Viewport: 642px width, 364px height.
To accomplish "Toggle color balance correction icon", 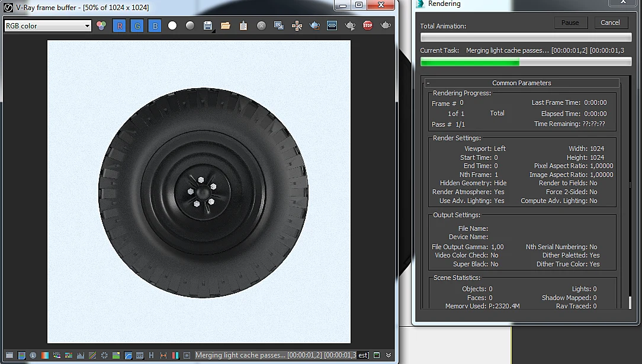I will tap(69, 355).
